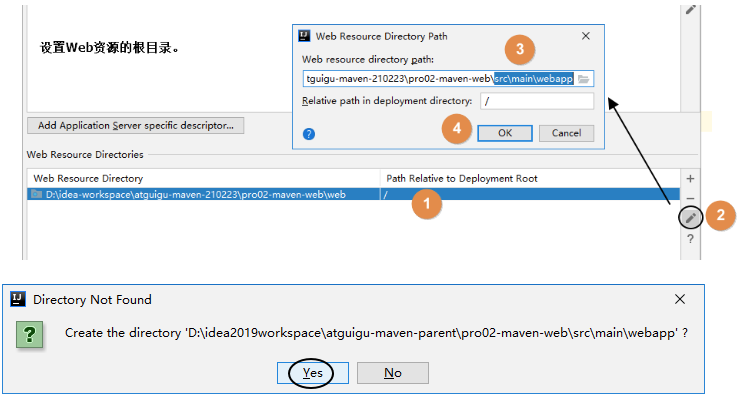Select the pro02-maven-web\web directory row
The height and width of the screenshot is (397, 743).
(x=353, y=194)
